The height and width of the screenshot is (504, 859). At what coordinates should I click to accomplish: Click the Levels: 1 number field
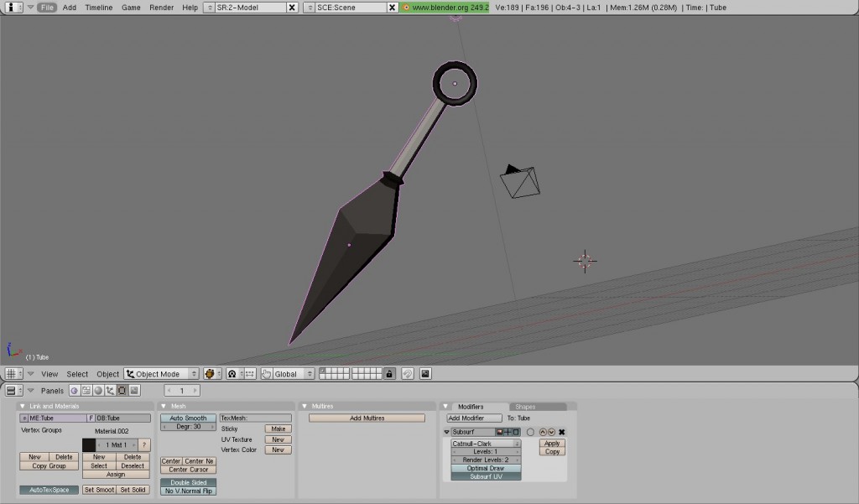pos(486,452)
